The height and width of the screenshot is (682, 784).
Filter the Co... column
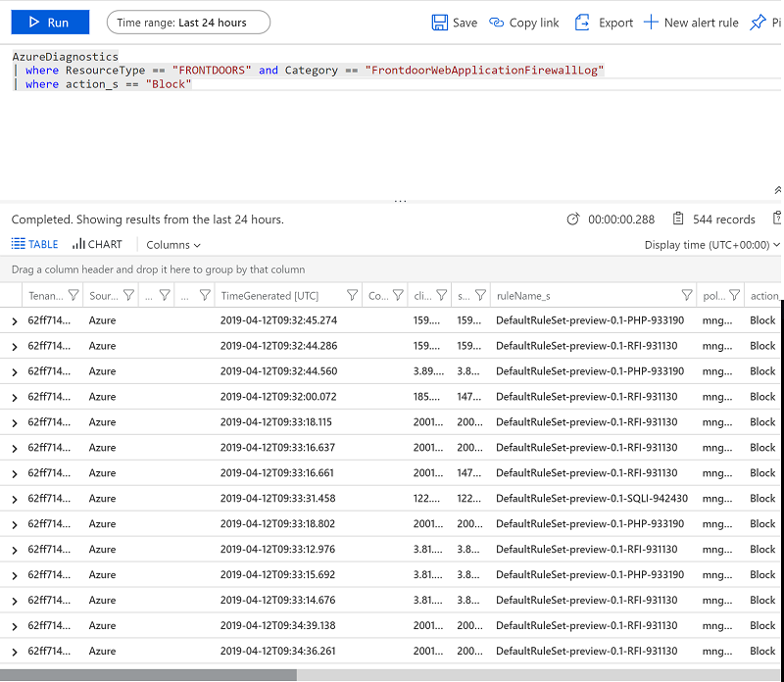point(398,296)
